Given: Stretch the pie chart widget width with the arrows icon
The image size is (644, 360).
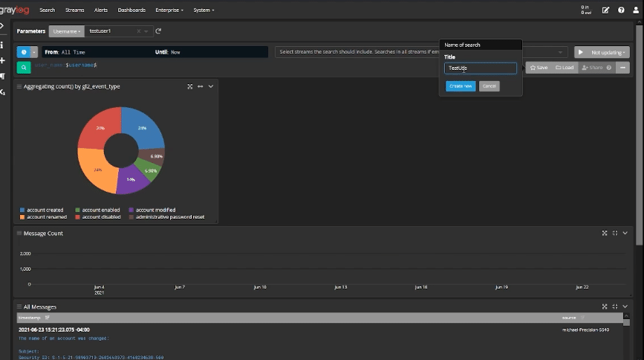Looking at the screenshot, I should pos(201,86).
